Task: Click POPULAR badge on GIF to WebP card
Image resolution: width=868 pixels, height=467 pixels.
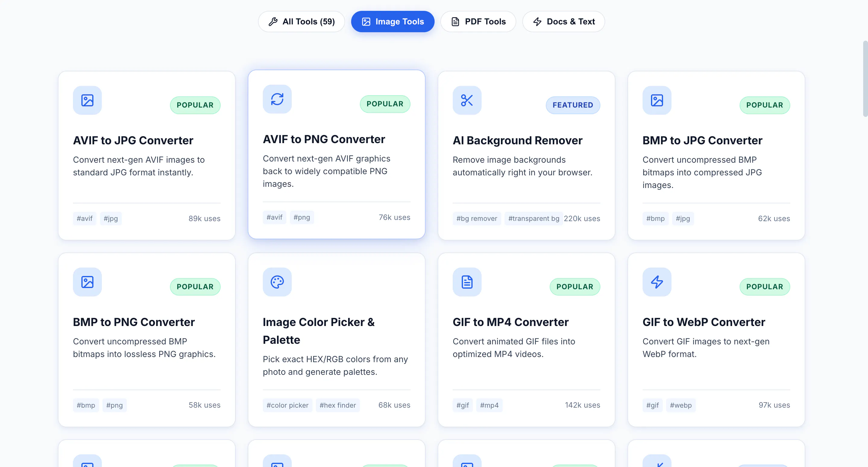Action: 765,287
